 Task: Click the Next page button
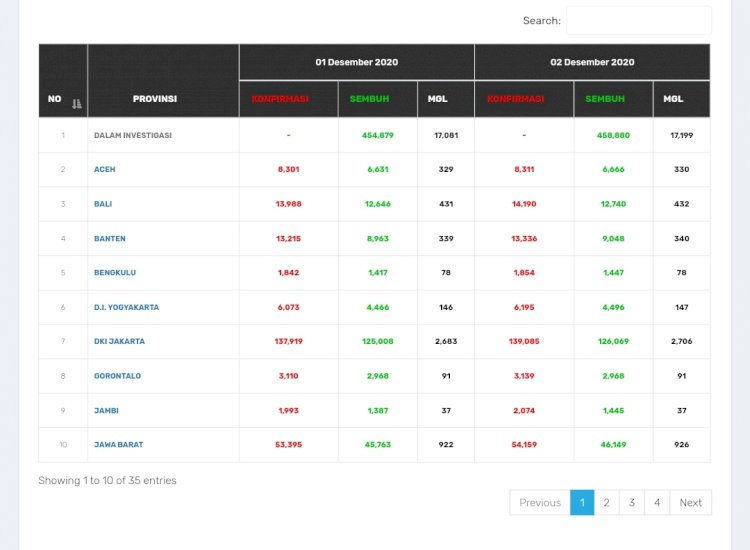tap(690, 503)
